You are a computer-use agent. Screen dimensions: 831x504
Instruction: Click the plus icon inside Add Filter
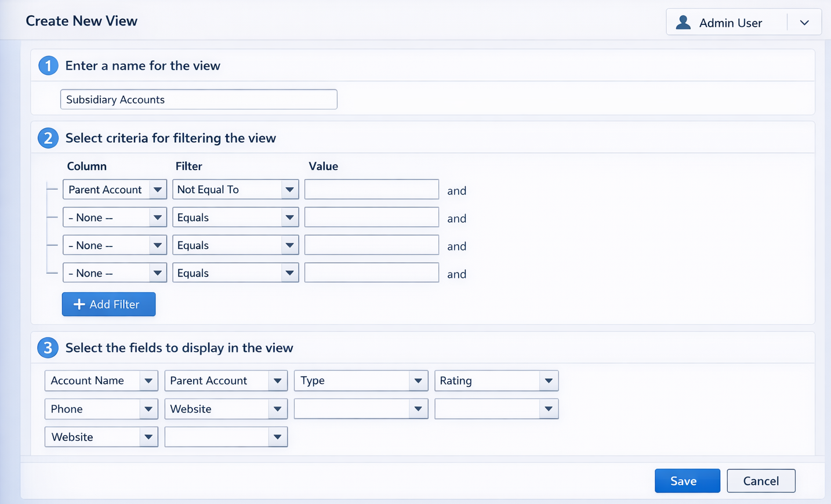pos(79,304)
